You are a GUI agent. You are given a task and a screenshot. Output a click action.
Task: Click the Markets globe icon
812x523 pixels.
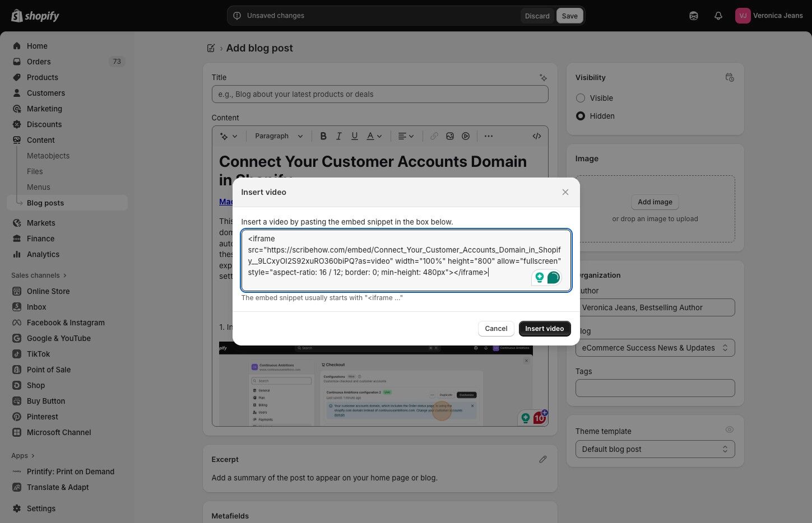17,223
